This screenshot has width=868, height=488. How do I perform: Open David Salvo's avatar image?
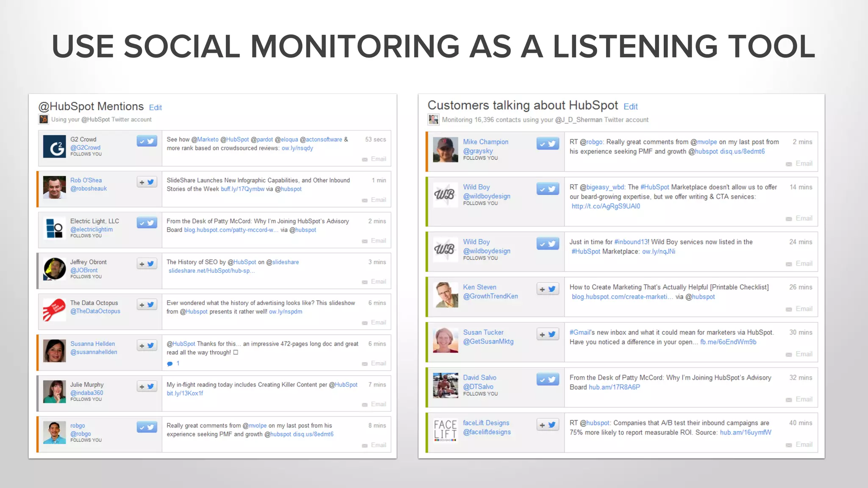point(445,385)
